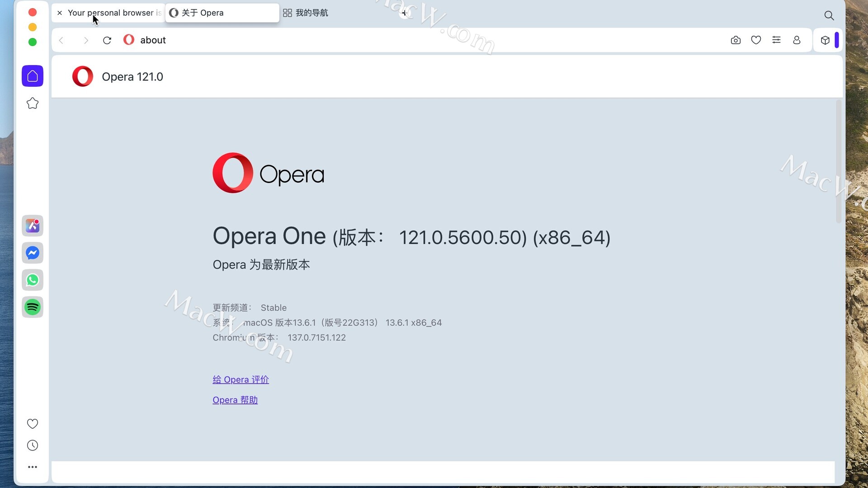This screenshot has height=488, width=868.
Task: Click the large Opera logo on the page
Action: (269, 173)
